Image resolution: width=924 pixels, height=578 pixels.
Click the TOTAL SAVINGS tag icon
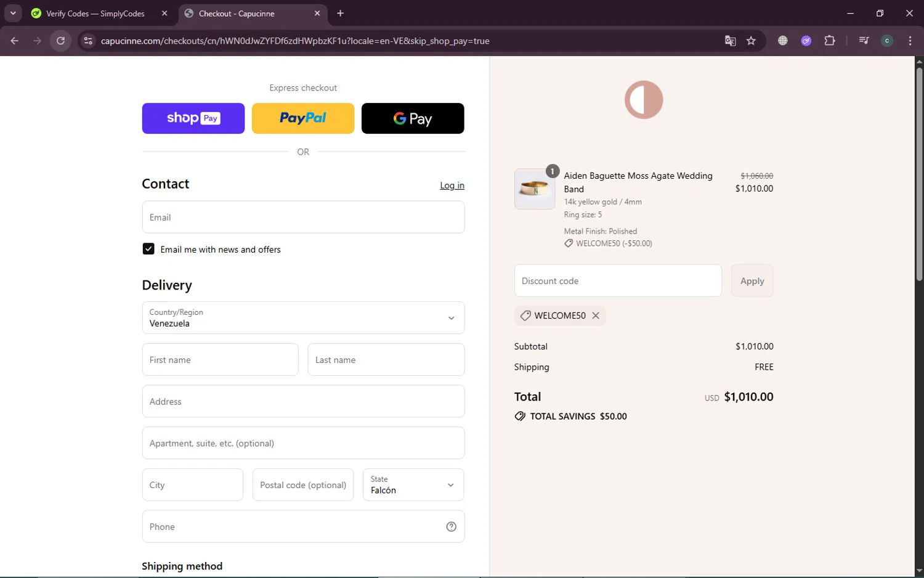(520, 416)
